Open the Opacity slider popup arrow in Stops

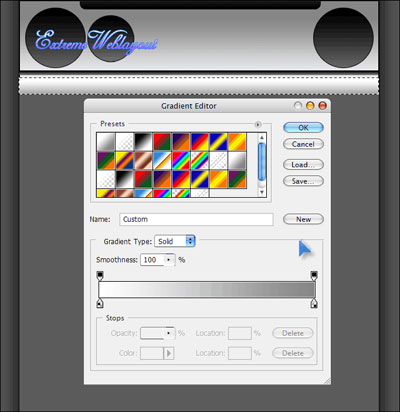coord(169,333)
